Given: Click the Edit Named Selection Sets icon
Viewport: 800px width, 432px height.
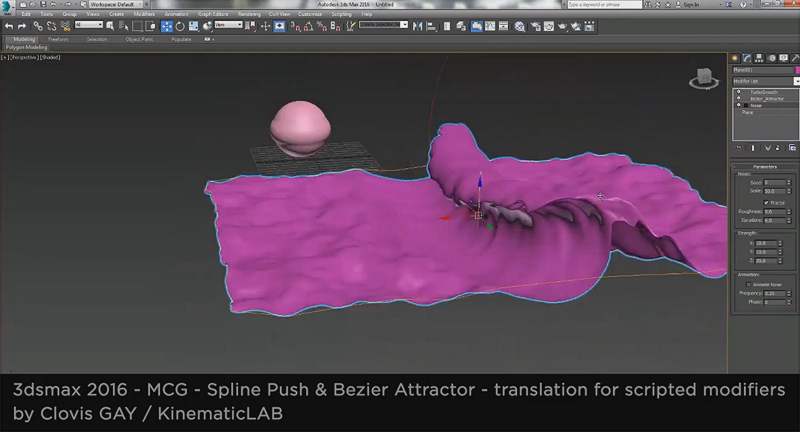Looking at the screenshot, I should (351, 27).
